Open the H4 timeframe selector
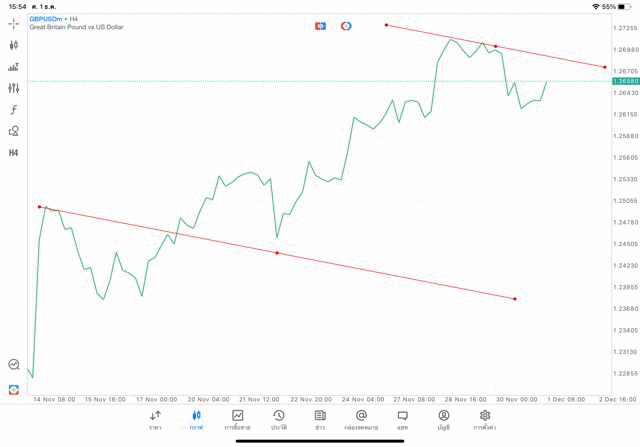 point(14,153)
